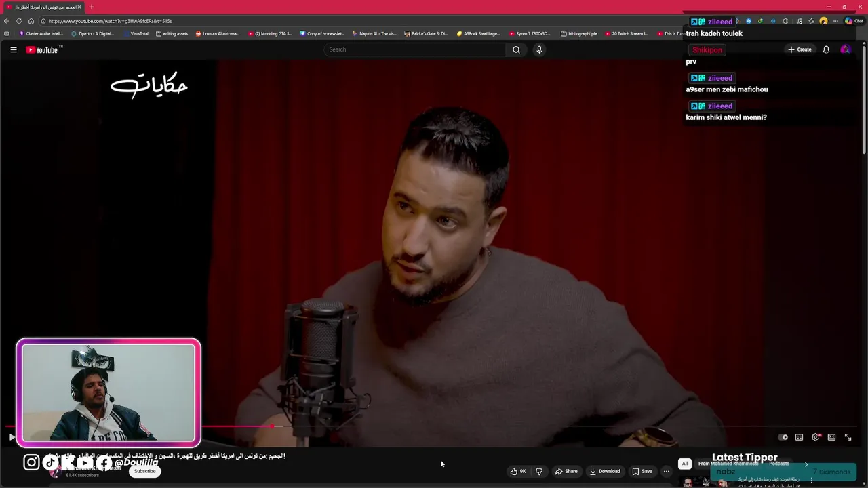Image resolution: width=868 pixels, height=488 pixels.
Task: Save the video to a playlist
Action: point(642,471)
